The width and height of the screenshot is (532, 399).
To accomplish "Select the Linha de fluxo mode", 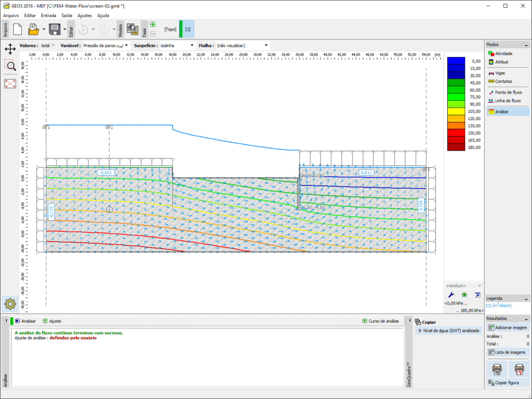I will click(x=508, y=101).
